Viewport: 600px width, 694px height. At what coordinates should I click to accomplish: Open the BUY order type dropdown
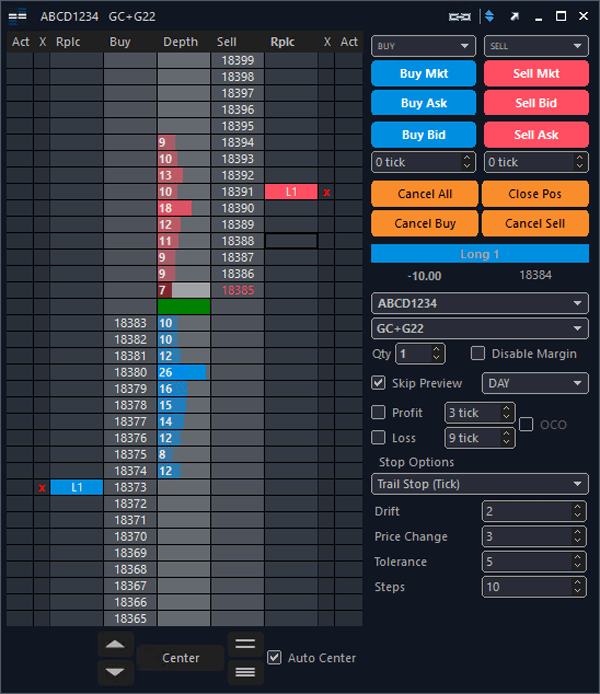423,46
